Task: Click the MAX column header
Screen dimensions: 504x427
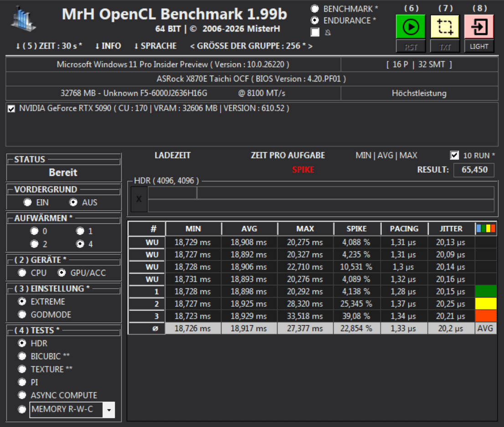Action: tap(305, 229)
